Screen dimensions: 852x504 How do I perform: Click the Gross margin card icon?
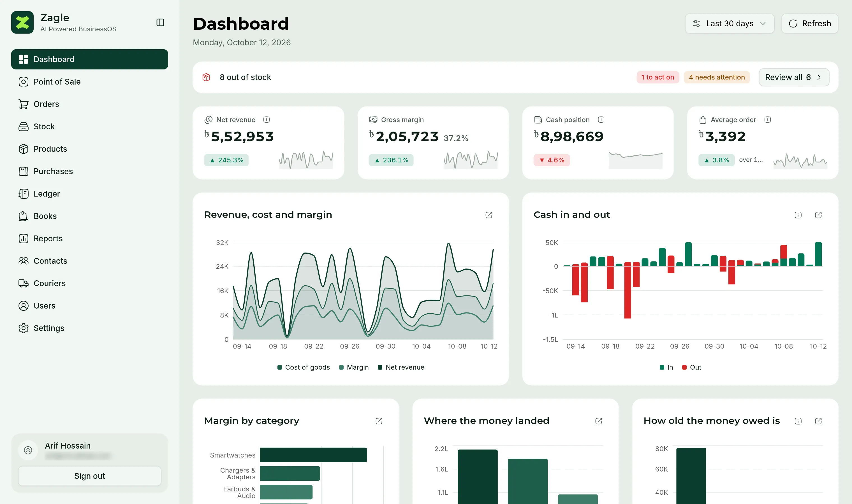pyautogui.click(x=373, y=120)
